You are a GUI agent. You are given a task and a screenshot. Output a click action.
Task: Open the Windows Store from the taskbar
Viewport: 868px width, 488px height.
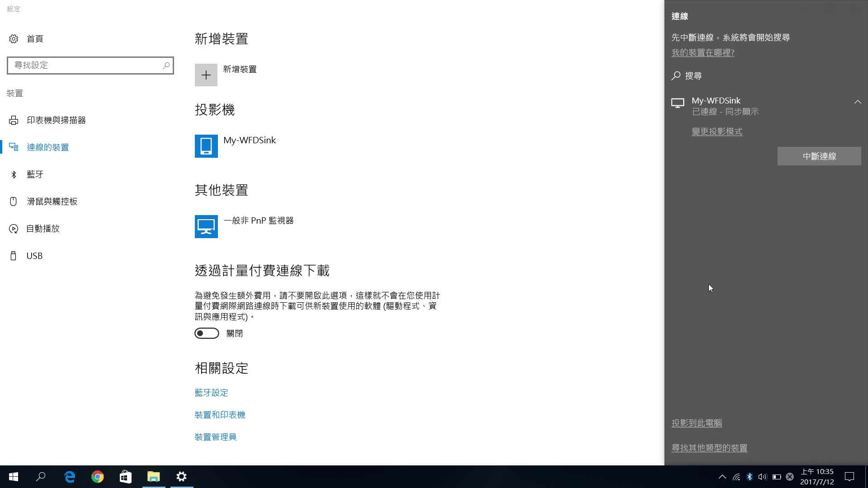coord(126,477)
